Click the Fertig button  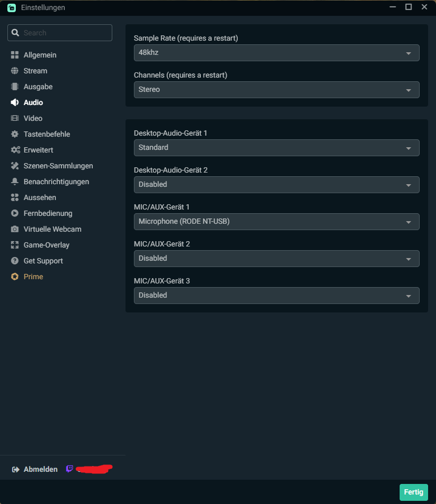[x=413, y=492]
